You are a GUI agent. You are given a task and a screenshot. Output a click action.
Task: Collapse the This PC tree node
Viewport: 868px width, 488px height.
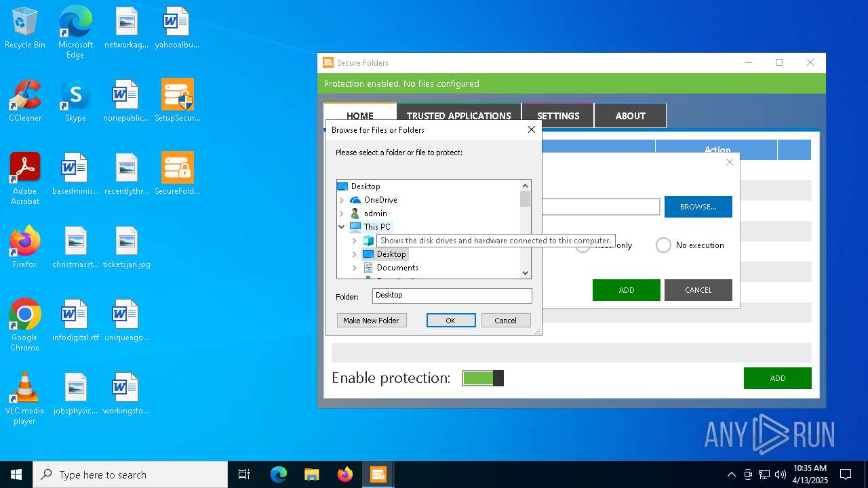342,227
